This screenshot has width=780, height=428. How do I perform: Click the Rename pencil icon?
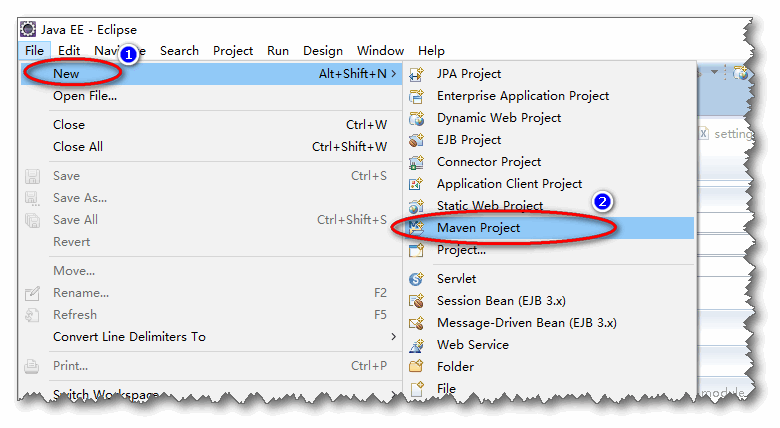click(32, 293)
